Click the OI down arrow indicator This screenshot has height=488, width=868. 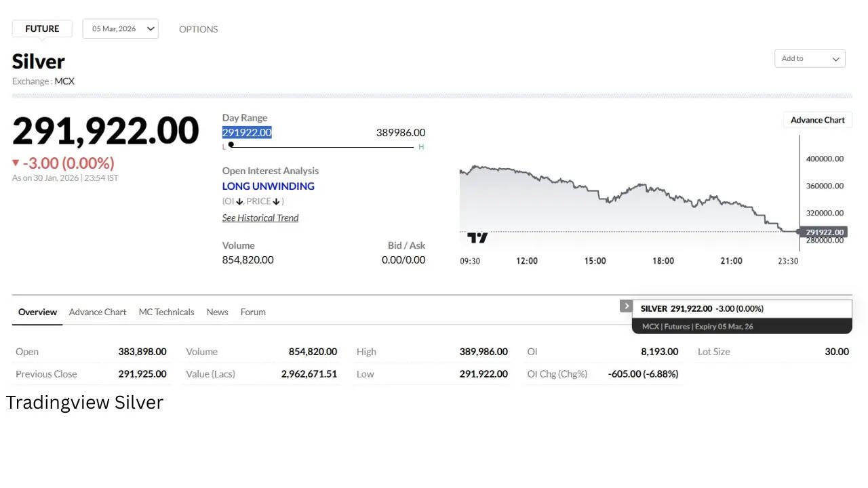pyautogui.click(x=239, y=201)
